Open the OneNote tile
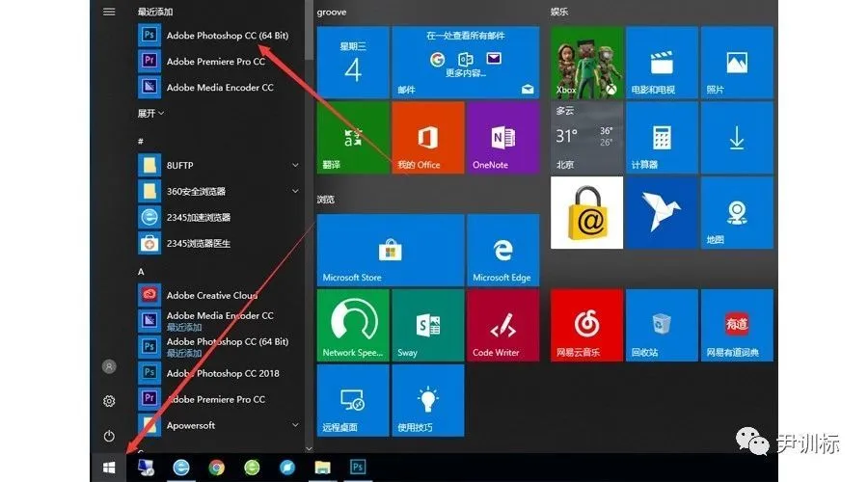This screenshot has width=868, height=482. tap(502, 137)
